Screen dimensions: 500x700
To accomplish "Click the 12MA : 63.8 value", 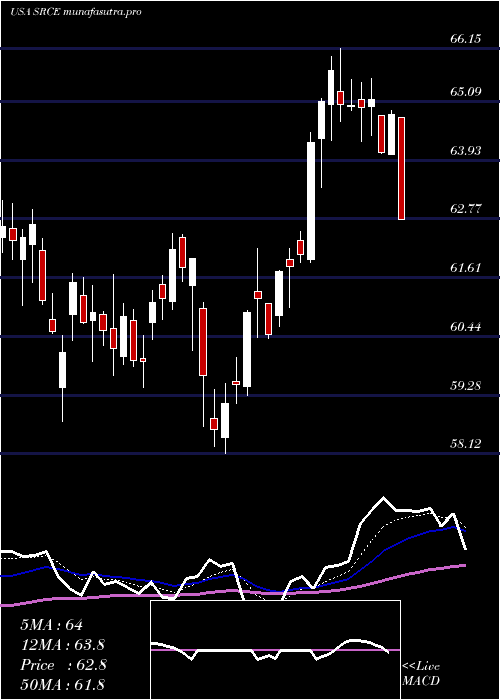I will pyautogui.click(x=62, y=645).
